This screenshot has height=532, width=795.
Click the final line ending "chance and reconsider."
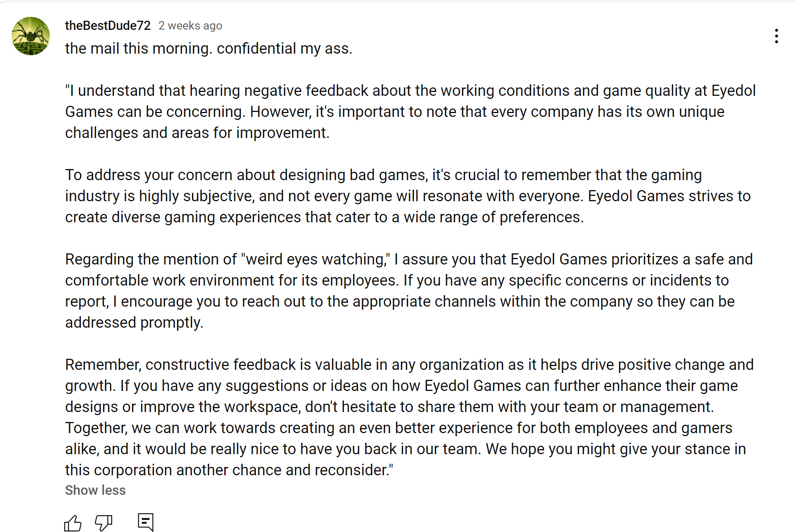pos(229,470)
